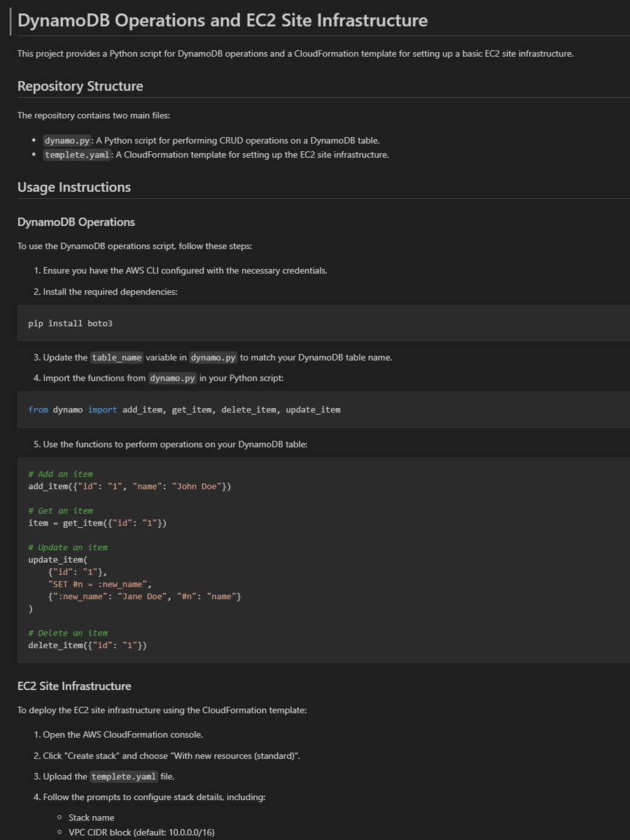The width and height of the screenshot is (630, 840).
Task: Click the 'DynamoDB Operations' subheading
Action: (x=76, y=222)
